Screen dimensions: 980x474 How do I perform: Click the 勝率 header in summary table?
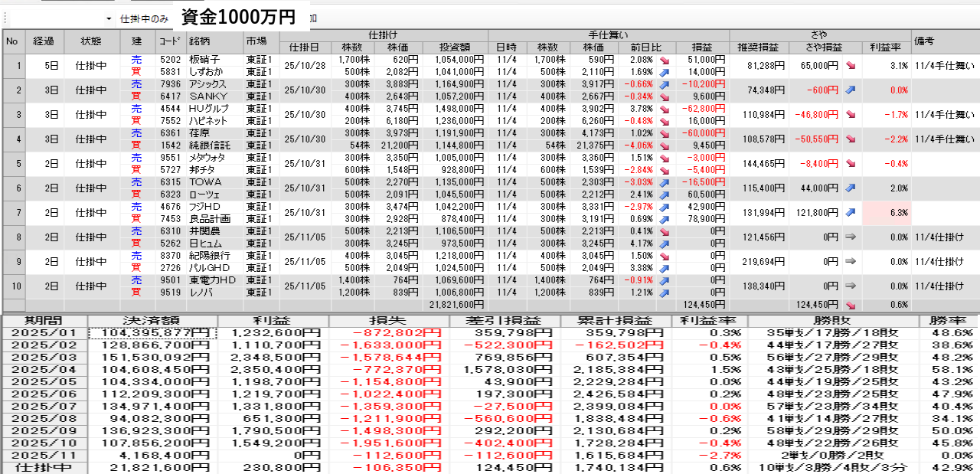tap(949, 321)
